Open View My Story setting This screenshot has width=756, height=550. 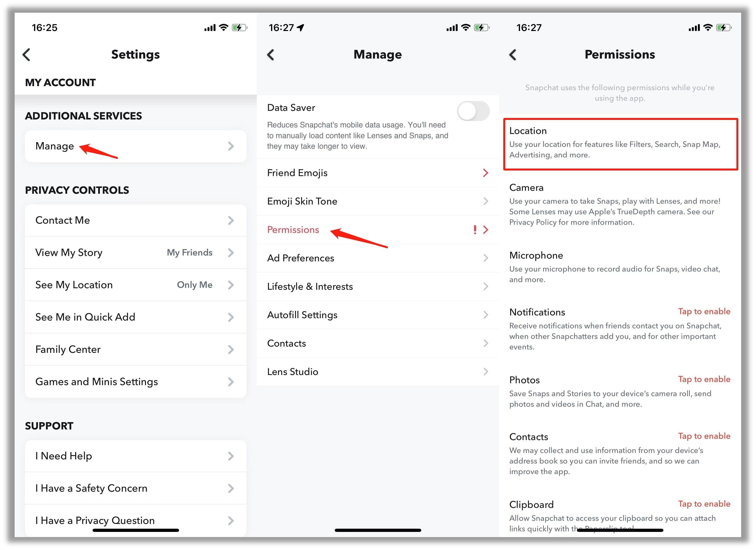click(136, 253)
